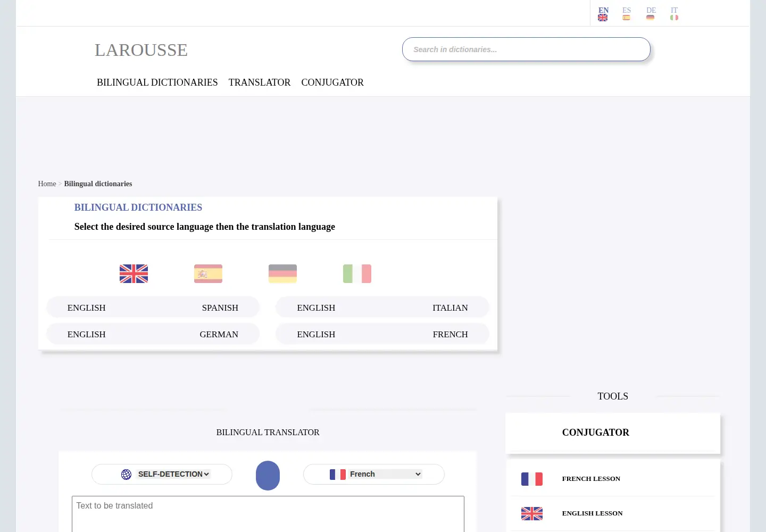This screenshot has height=532, width=766.
Task: Switch site language to IT
Action: tap(674, 14)
